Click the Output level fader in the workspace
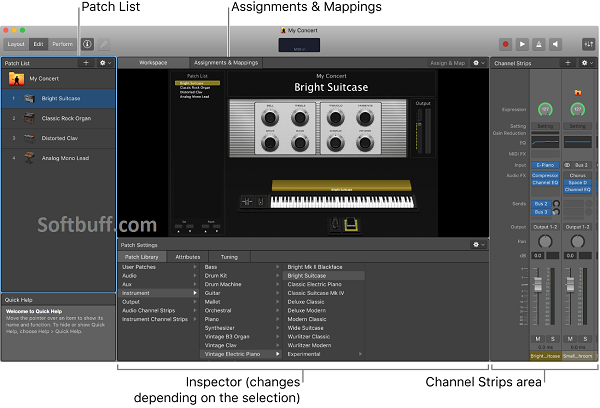This screenshot has width=600, height=408. (419, 125)
